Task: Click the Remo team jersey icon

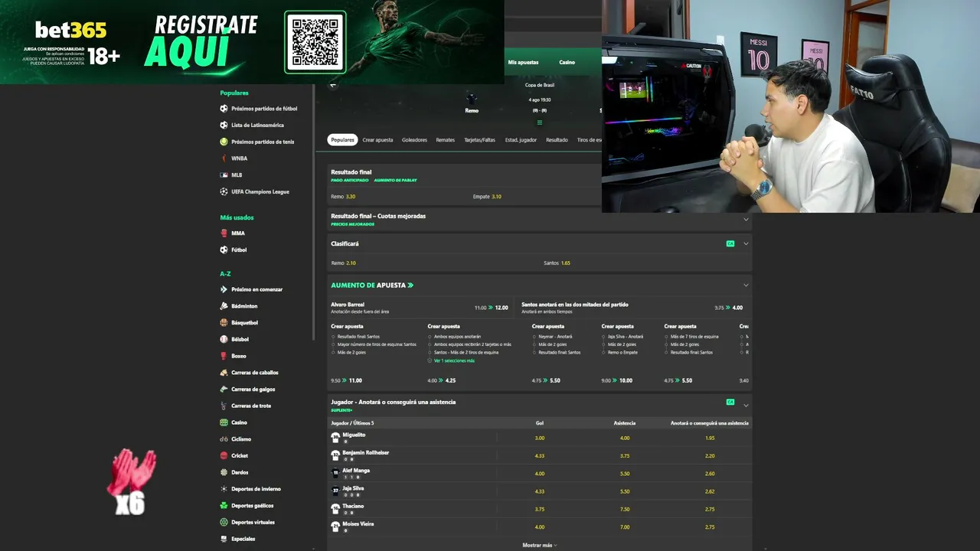Action: 472,99
